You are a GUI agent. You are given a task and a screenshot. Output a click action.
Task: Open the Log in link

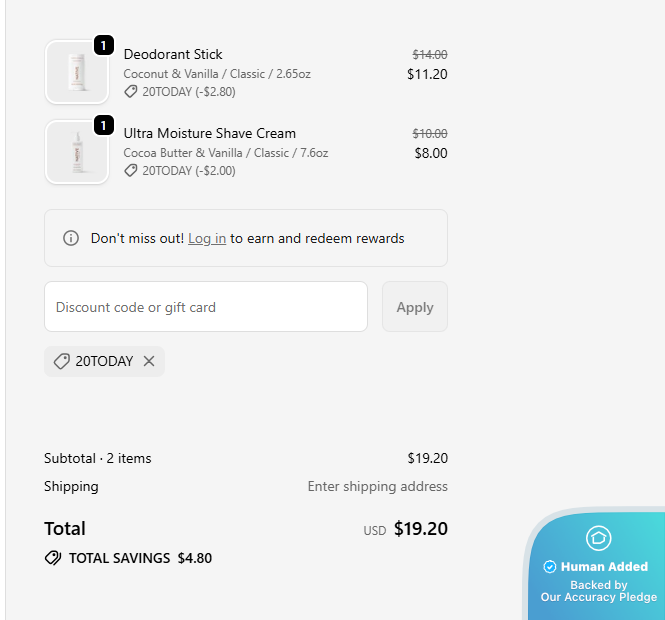207,238
